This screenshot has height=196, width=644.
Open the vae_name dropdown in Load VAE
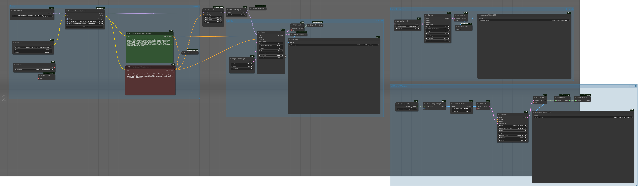pyautogui.click(x=34, y=69)
